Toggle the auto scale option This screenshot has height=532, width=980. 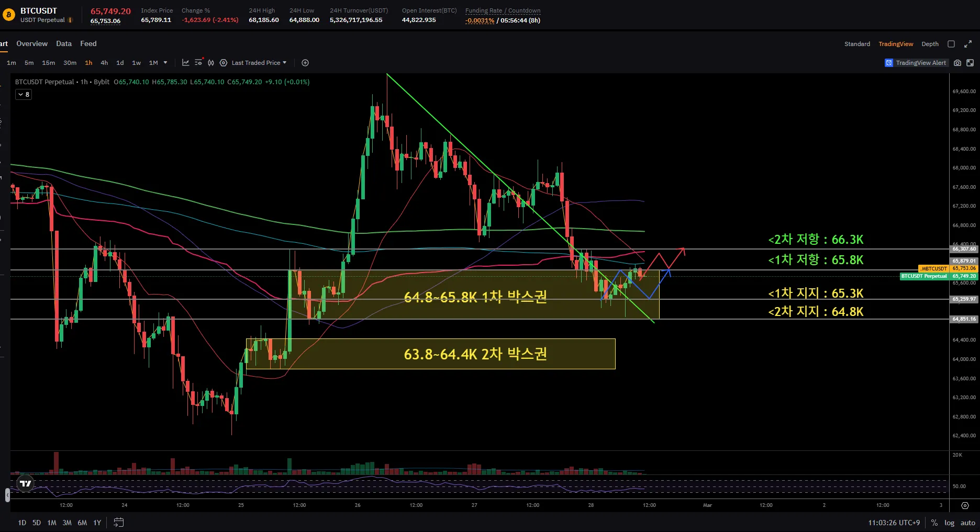click(968, 523)
